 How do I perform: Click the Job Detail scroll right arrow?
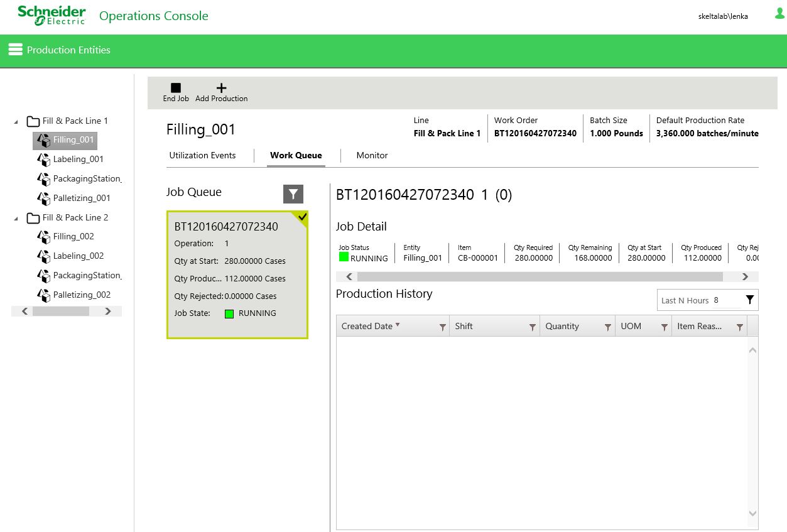tap(745, 276)
